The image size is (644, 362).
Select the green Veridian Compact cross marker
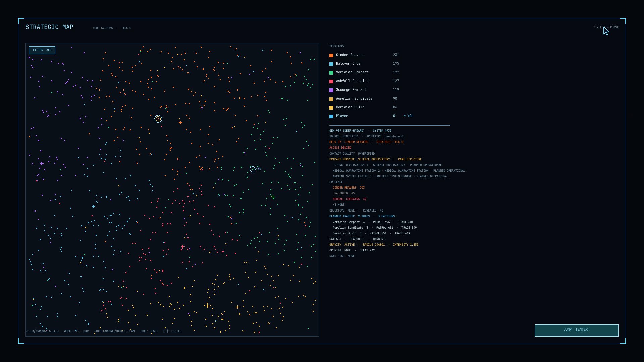[273, 197]
